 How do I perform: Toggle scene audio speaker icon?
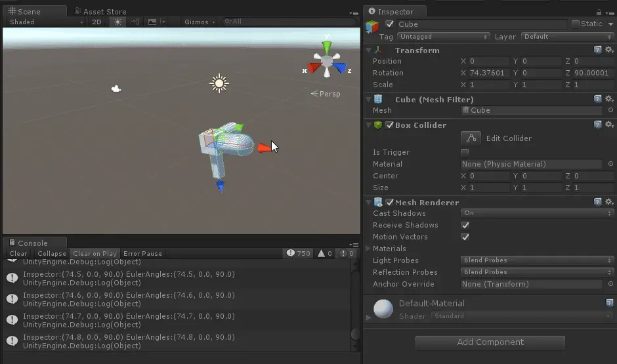click(x=135, y=22)
